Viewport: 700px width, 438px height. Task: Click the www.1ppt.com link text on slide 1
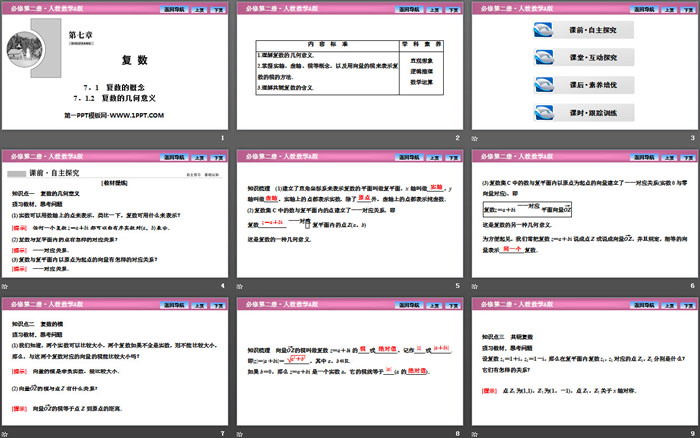137,115
